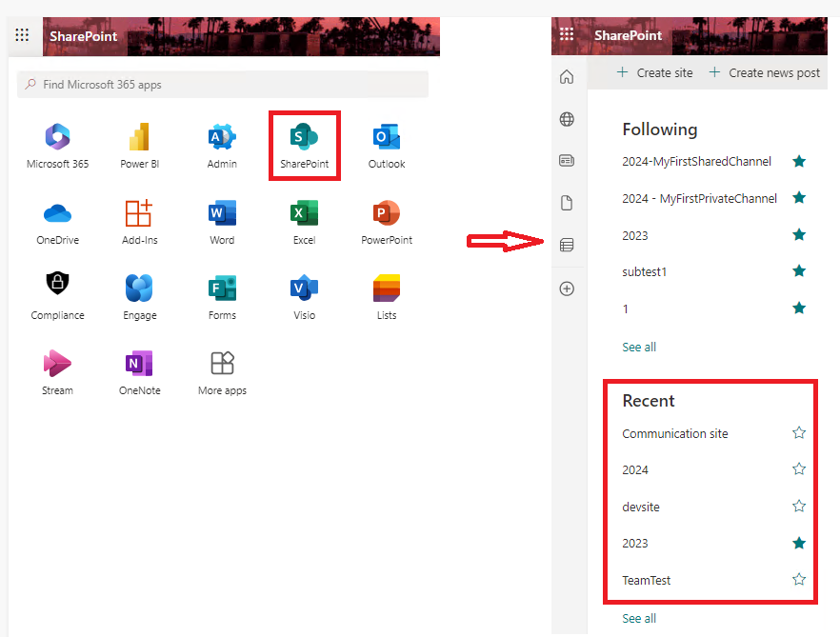Open the Outlook app
Screen dimensions: 840x637
386,136
